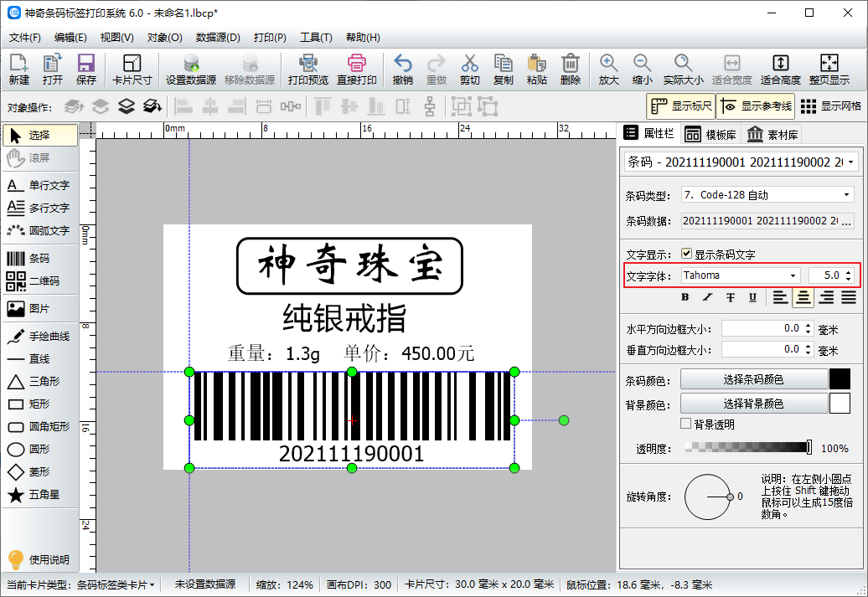This screenshot has width=868, height=597.
Task: Paste using the 粘贴 icon
Action: tap(536, 69)
